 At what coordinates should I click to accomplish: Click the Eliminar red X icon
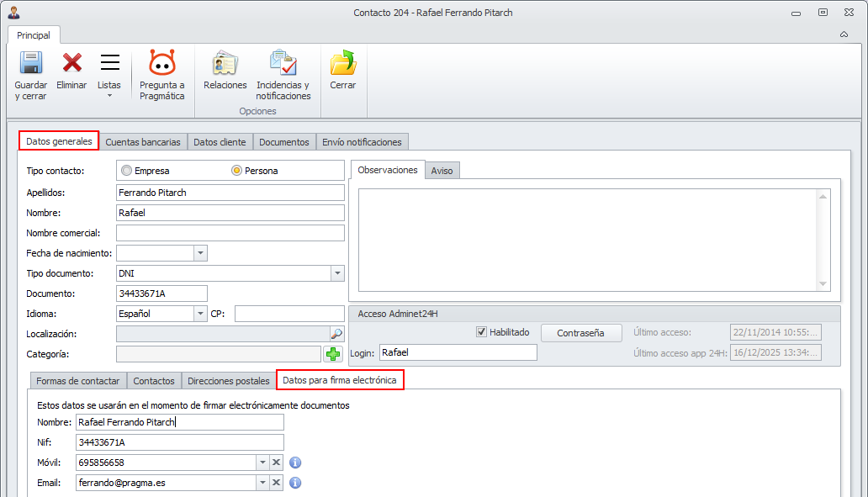72,63
